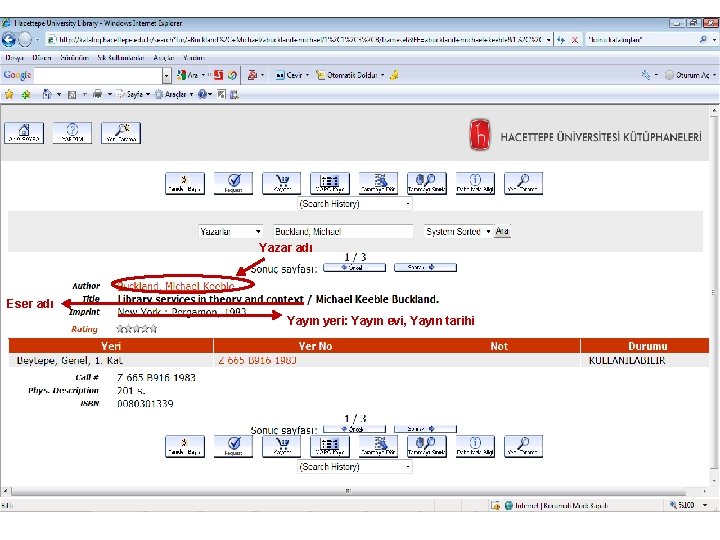Stop page loading with the red X
Screen dimensions: 720x540
tap(574, 40)
